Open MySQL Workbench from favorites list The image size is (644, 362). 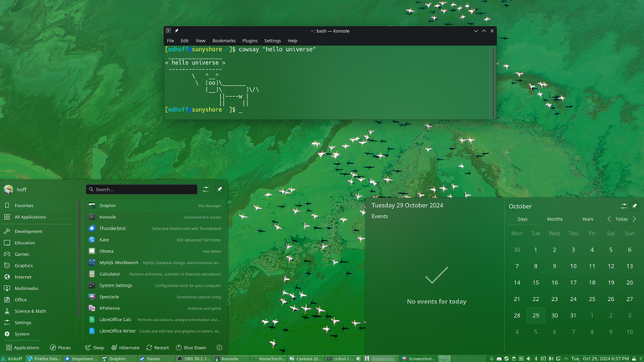pos(156,263)
